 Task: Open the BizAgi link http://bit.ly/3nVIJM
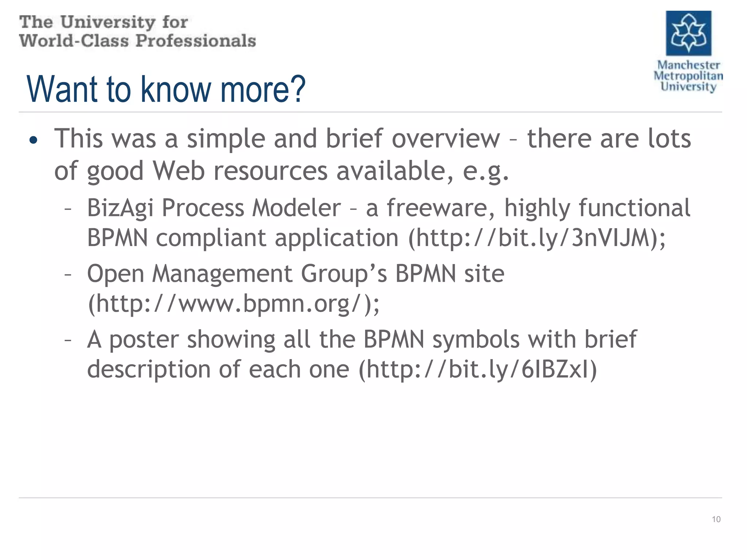point(535,238)
